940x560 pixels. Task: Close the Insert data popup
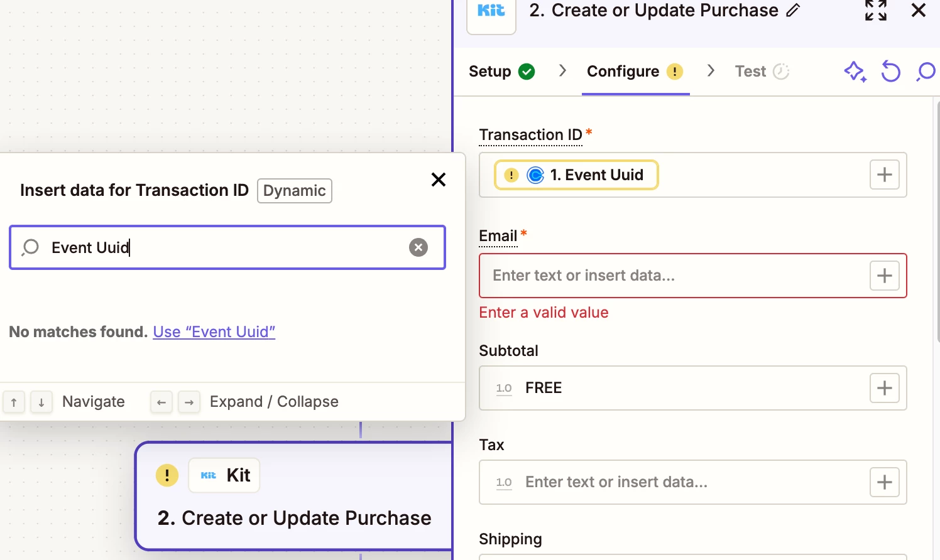pyautogui.click(x=439, y=180)
